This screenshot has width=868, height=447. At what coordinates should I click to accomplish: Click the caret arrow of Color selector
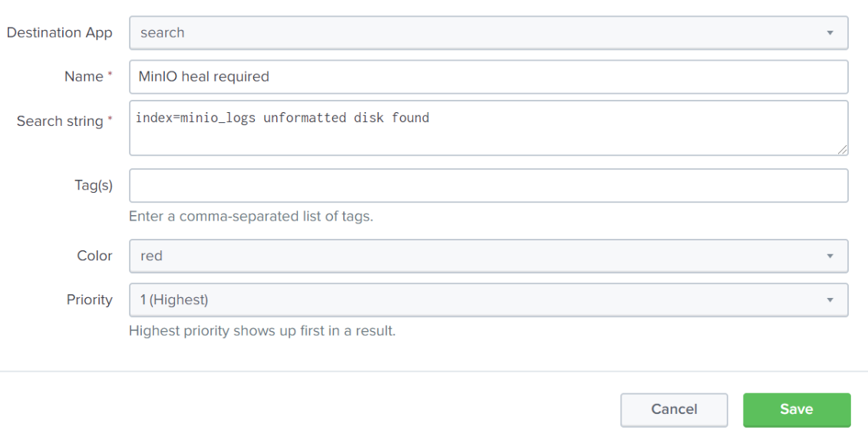(830, 256)
